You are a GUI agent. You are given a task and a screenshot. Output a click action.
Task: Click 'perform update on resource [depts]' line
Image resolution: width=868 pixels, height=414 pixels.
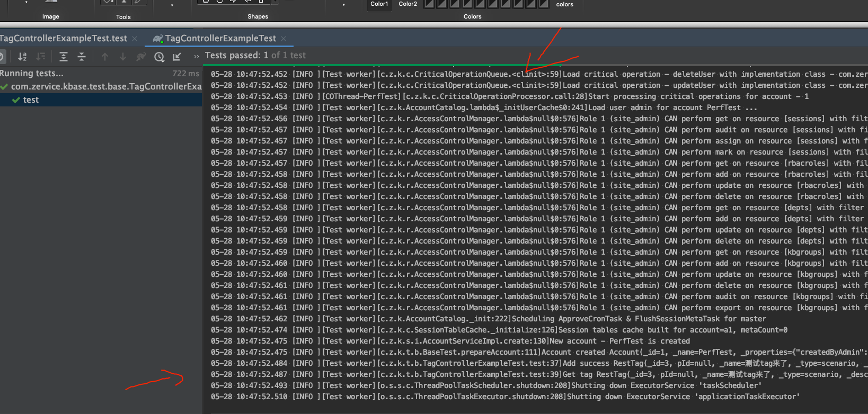point(539,230)
